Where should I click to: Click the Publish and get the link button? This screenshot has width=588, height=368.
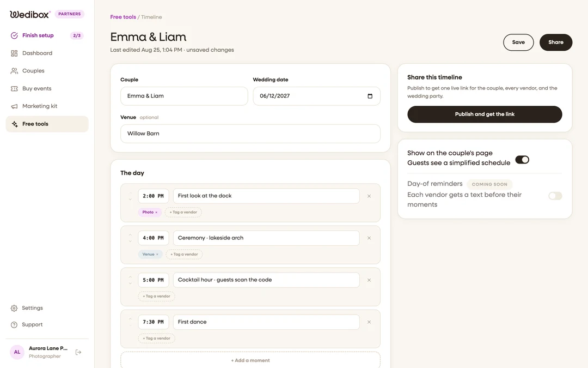click(x=485, y=114)
